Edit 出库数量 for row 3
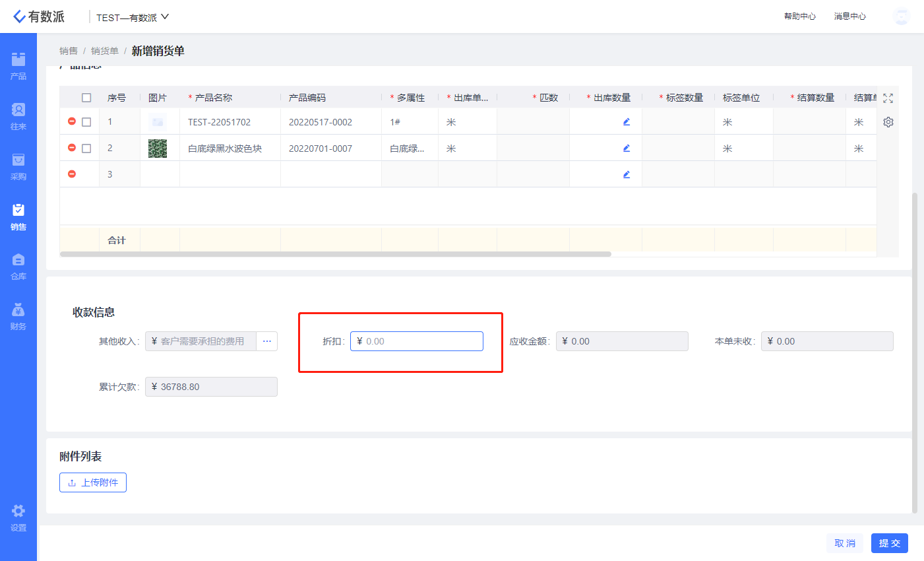 (627, 174)
